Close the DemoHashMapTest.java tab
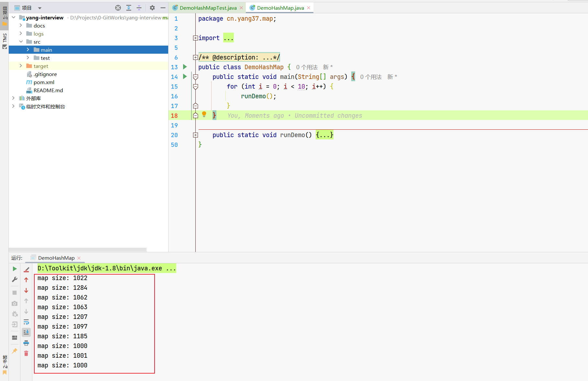588x381 pixels. (x=241, y=8)
